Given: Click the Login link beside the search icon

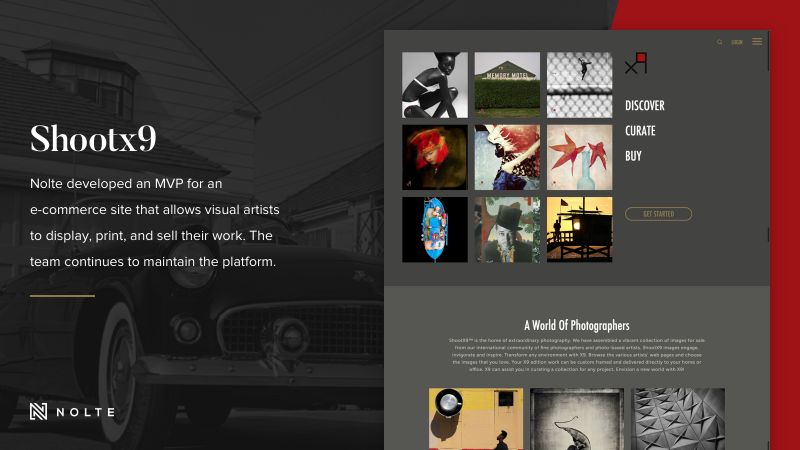Looking at the screenshot, I should tap(737, 42).
